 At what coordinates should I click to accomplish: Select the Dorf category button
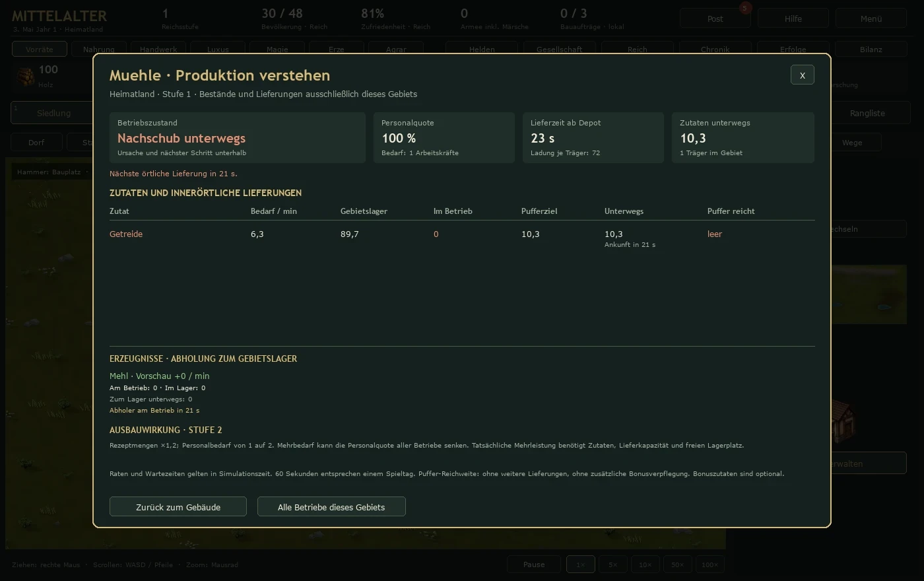[36, 143]
